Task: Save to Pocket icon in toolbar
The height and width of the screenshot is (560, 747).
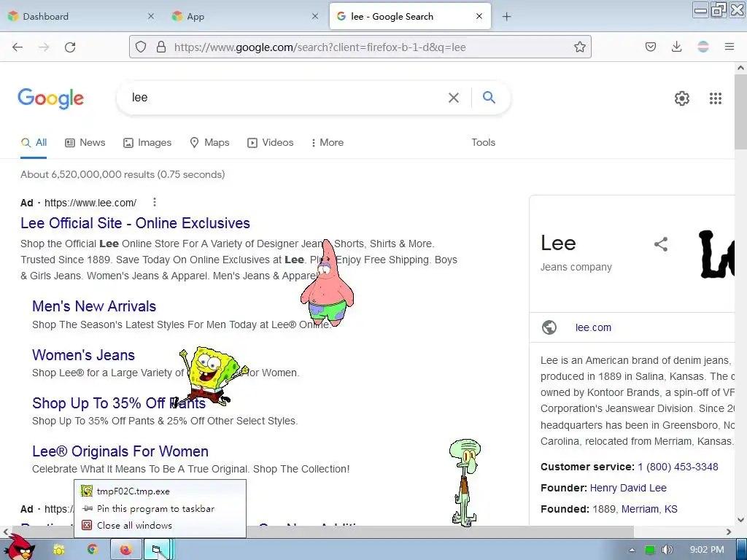Action: [x=651, y=47]
